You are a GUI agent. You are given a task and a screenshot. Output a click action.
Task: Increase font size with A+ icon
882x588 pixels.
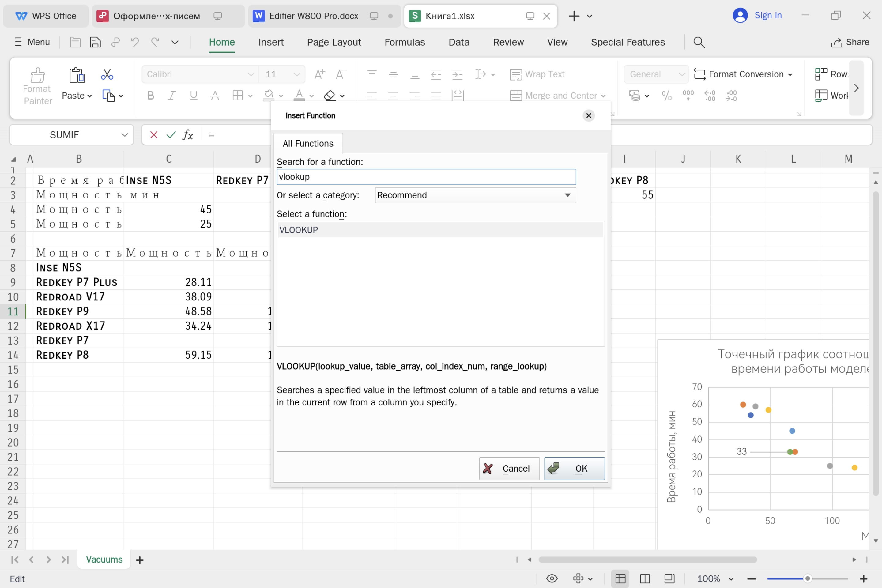319,74
